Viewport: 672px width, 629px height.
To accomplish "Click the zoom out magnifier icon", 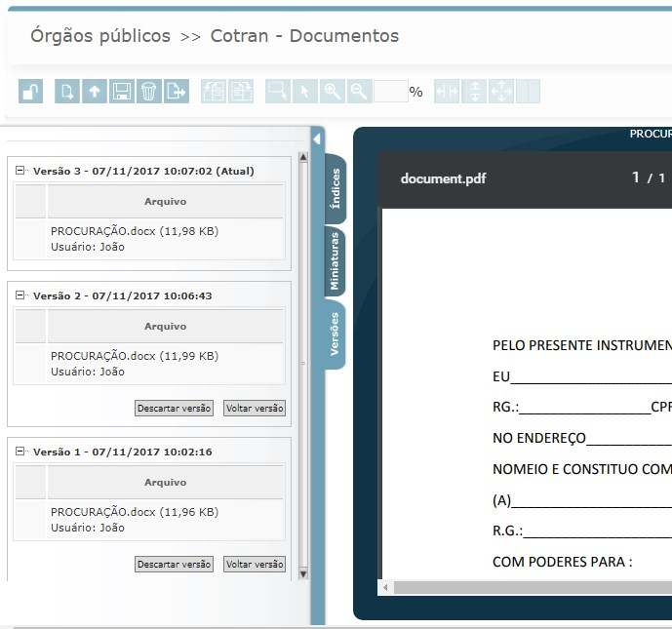I will (359, 92).
